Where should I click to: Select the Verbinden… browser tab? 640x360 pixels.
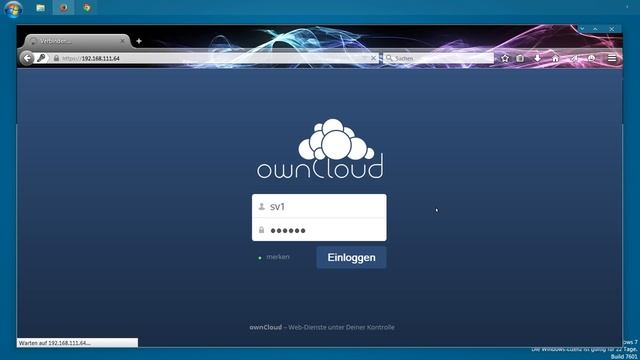(78, 41)
